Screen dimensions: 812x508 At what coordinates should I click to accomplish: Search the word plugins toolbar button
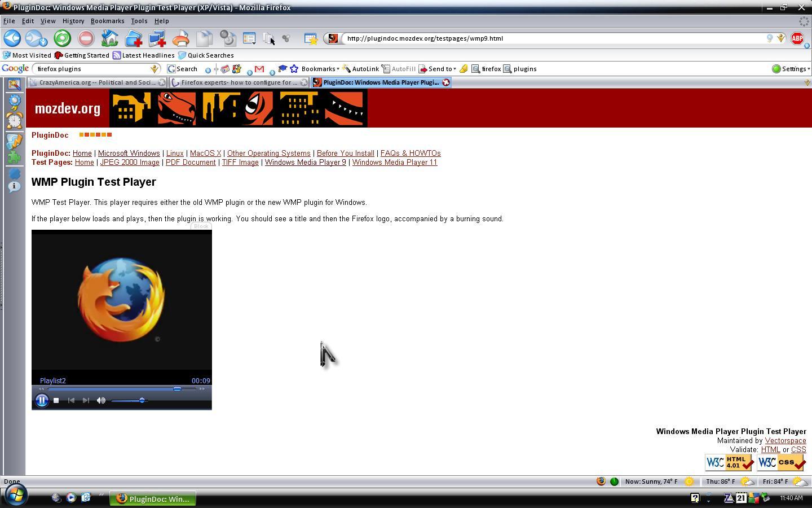tap(520, 69)
